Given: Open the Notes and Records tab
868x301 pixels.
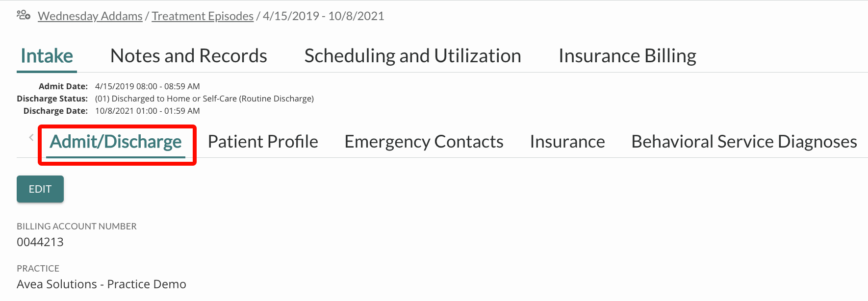Looking at the screenshot, I should pos(189,56).
